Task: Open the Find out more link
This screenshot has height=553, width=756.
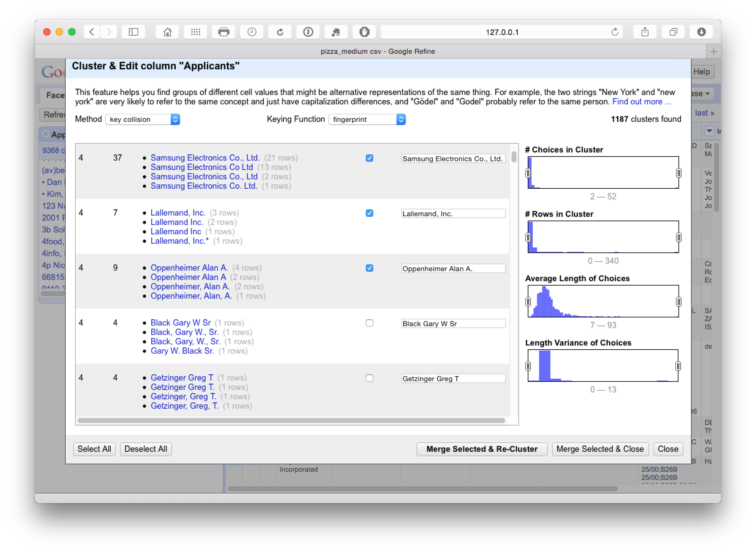Action: point(642,102)
